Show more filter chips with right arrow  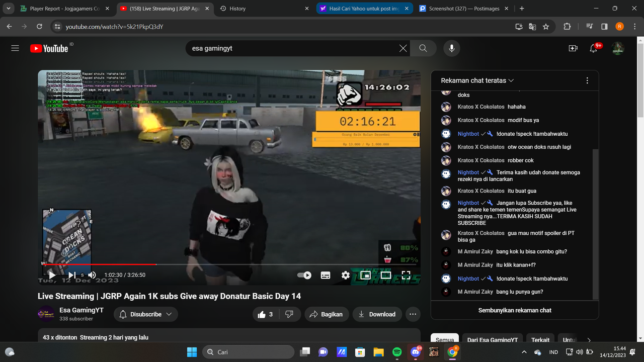pyautogui.click(x=589, y=340)
